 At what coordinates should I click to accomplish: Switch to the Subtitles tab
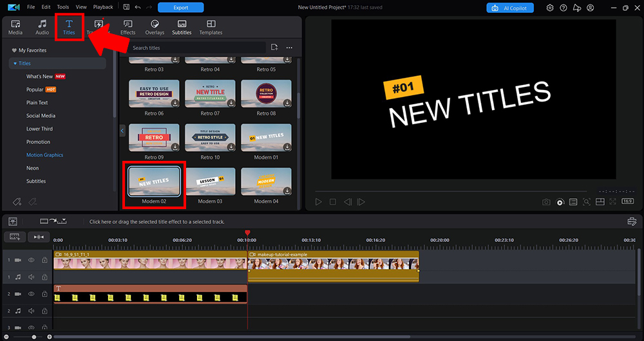(x=182, y=27)
